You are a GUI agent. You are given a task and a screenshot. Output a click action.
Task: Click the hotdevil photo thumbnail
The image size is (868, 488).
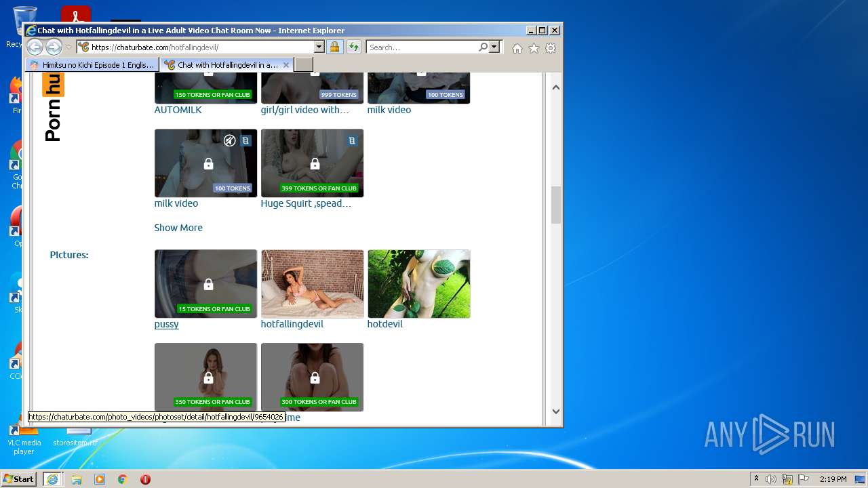pos(418,284)
